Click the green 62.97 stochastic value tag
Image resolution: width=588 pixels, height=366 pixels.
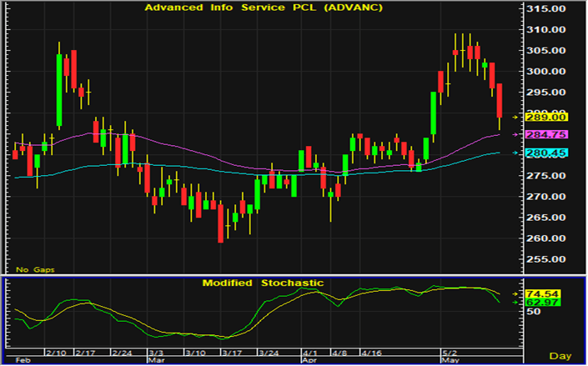(x=544, y=303)
